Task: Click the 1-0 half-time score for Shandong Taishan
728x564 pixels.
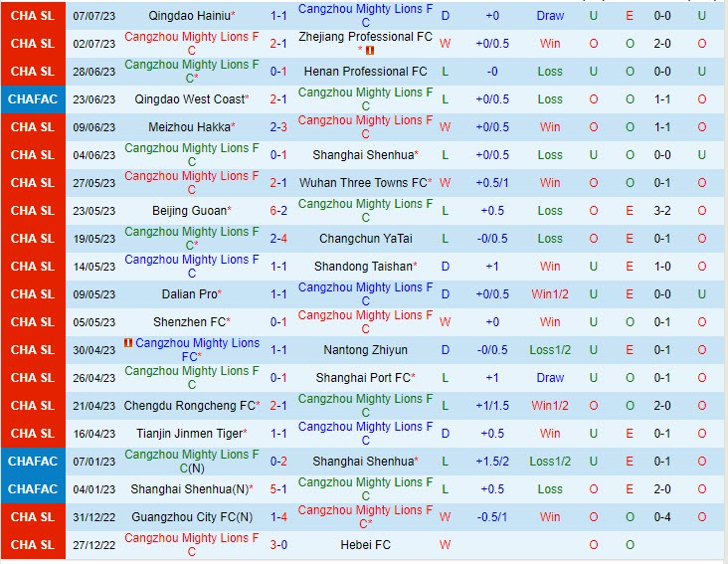Action: [662, 267]
